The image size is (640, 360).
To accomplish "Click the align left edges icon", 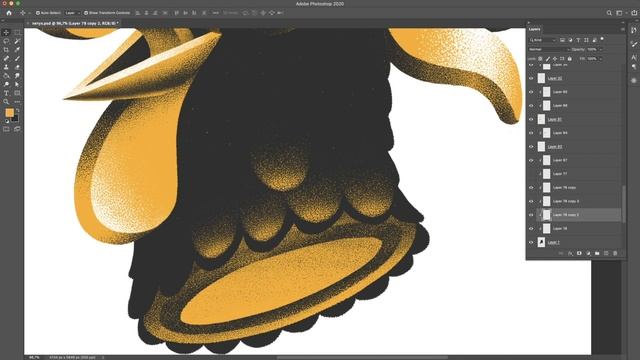I will click(x=138, y=13).
